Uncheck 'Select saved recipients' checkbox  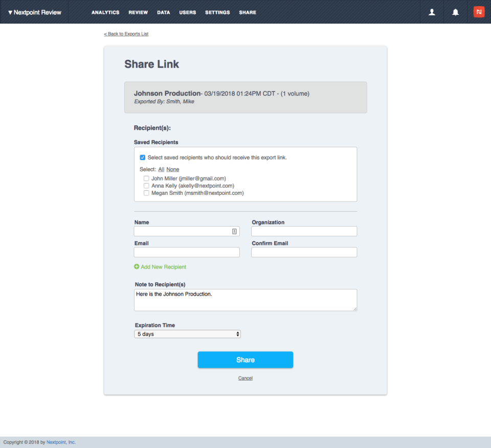coord(143,158)
